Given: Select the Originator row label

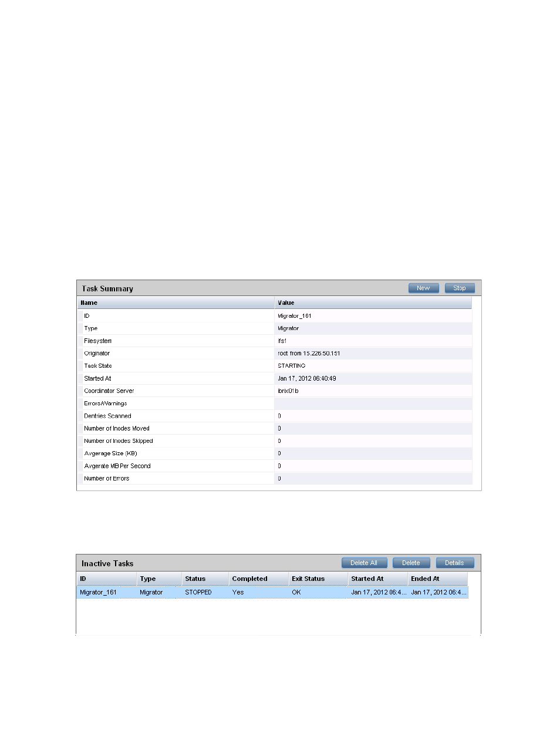Looking at the screenshot, I should (97, 354).
